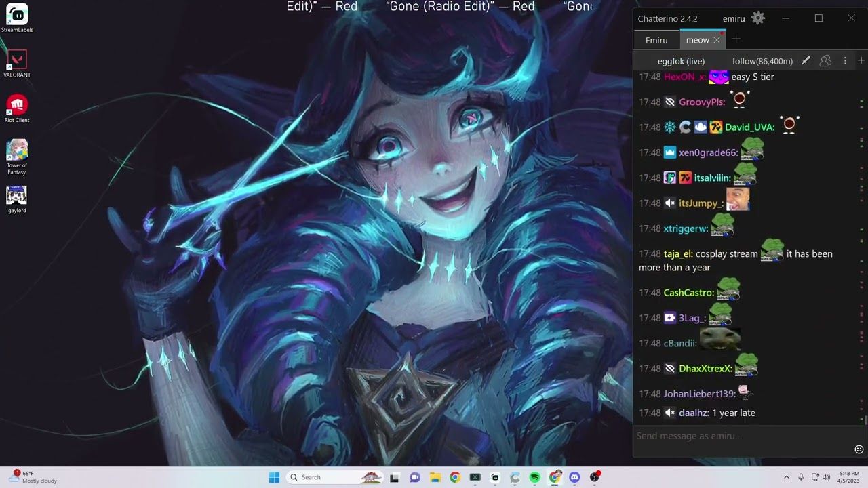Add a new Chatterino tab

(736, 39)
